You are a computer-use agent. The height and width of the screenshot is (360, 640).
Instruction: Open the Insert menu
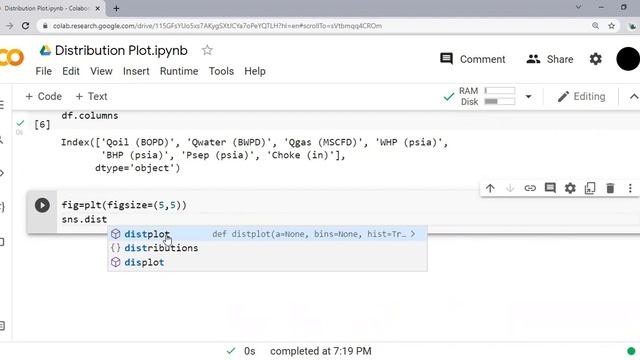136,71
